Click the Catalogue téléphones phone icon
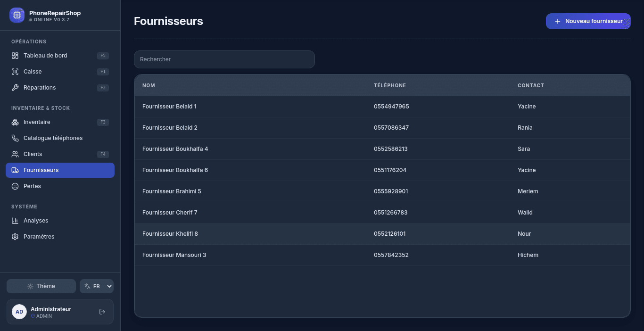Viewport: 644px width, 331px height. 15,138
